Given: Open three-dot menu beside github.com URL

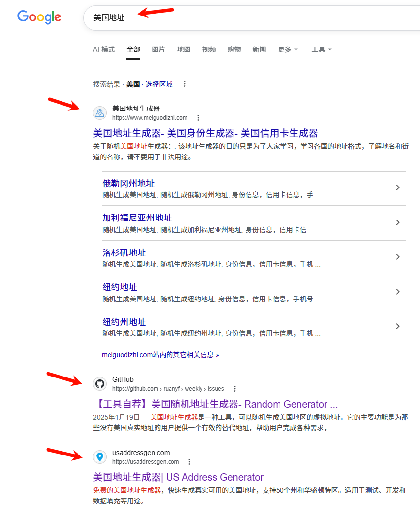Looking at the screenshot, I should [x=235, y=389].
